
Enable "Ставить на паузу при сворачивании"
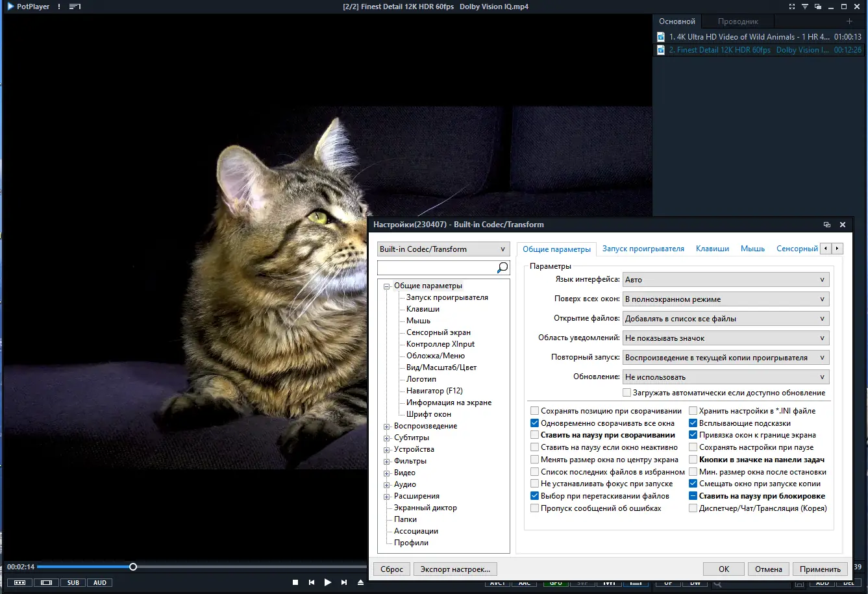tap(535, 435)
